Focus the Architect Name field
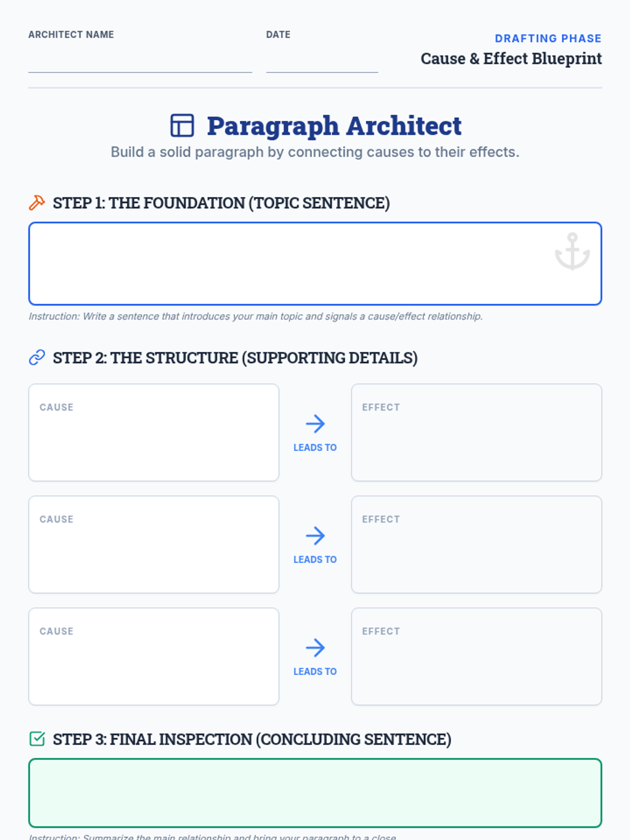 click(140, 60)
